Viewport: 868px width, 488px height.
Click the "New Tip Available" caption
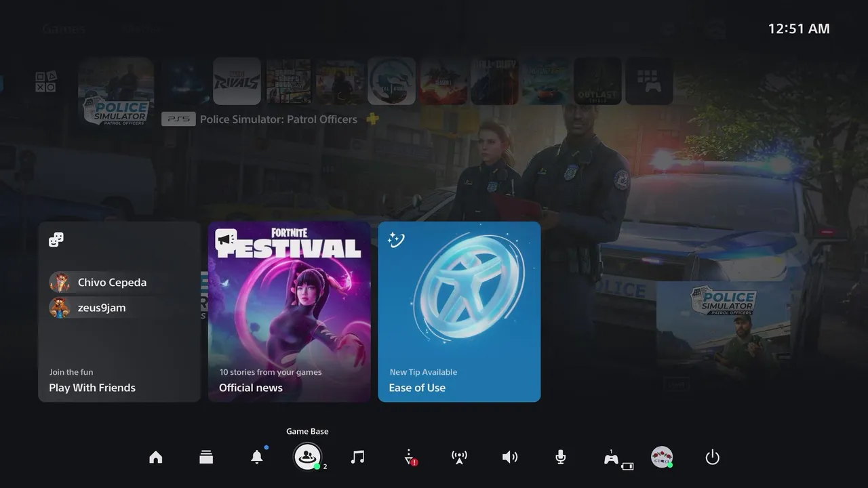[423, 372]
